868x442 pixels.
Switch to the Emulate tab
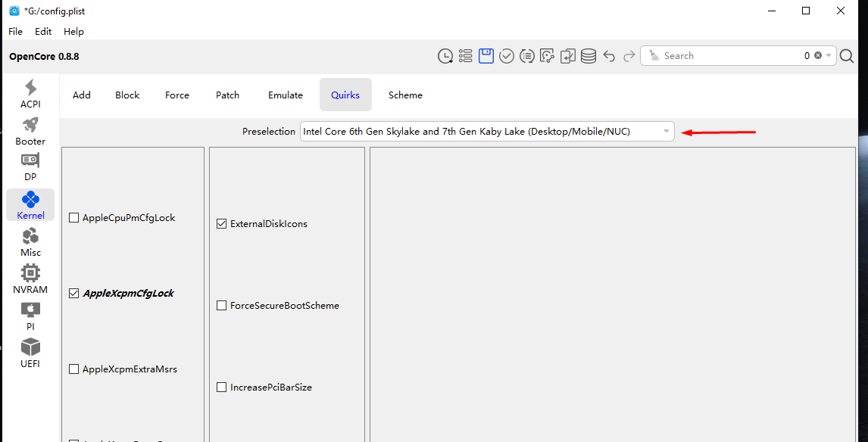click(286, 95)
